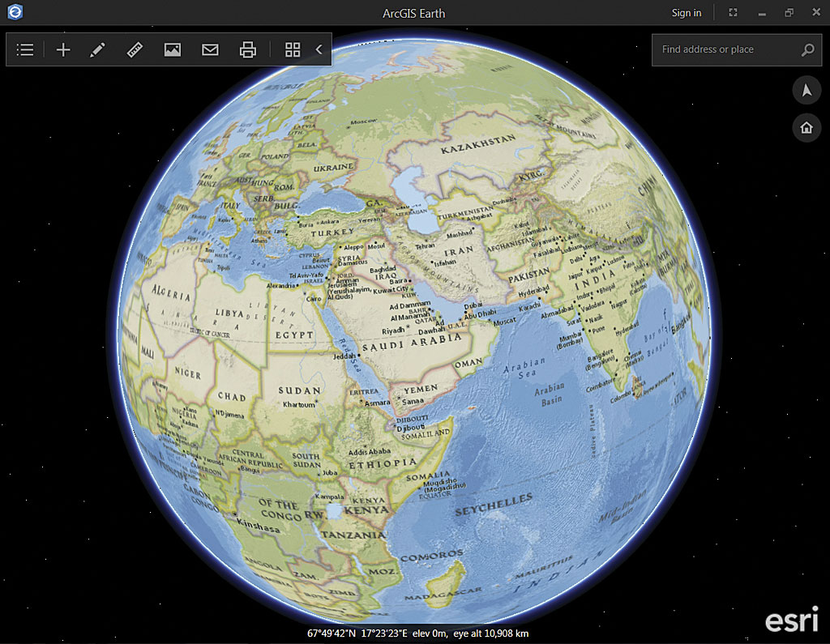This screenshot has height=644, width=830.
Task: Click Sign in on the title bar
Action: coord(687,12)
